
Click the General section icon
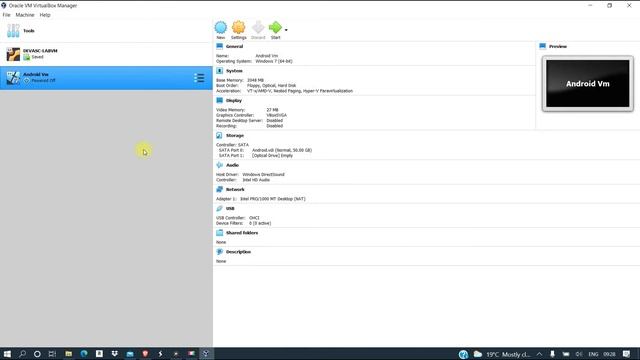220,46
